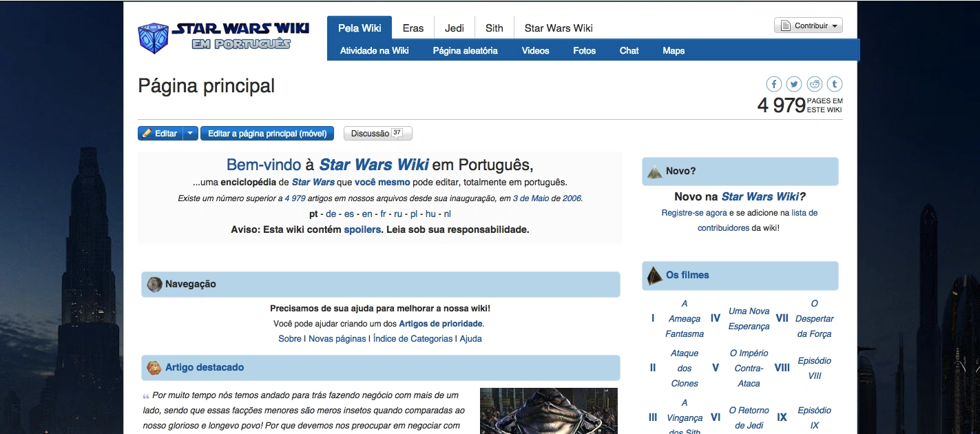Expand the edit options arrow beside Editar
Image resolution: width=980 pixels, height=434 pixels.
pyautogui.click(x=191, y=134)
